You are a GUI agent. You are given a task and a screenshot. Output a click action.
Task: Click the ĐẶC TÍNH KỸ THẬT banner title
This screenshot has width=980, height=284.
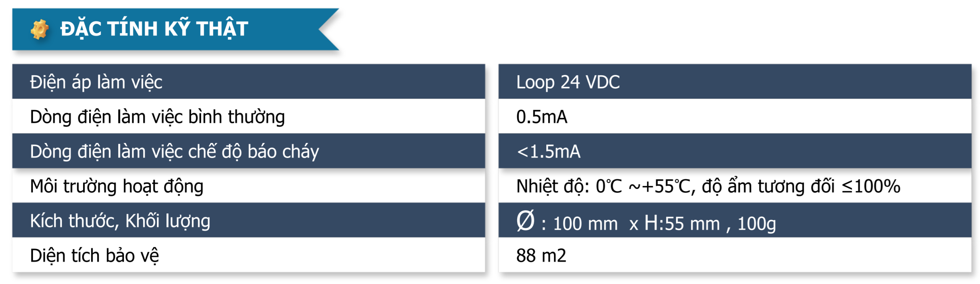coord(154,29)
